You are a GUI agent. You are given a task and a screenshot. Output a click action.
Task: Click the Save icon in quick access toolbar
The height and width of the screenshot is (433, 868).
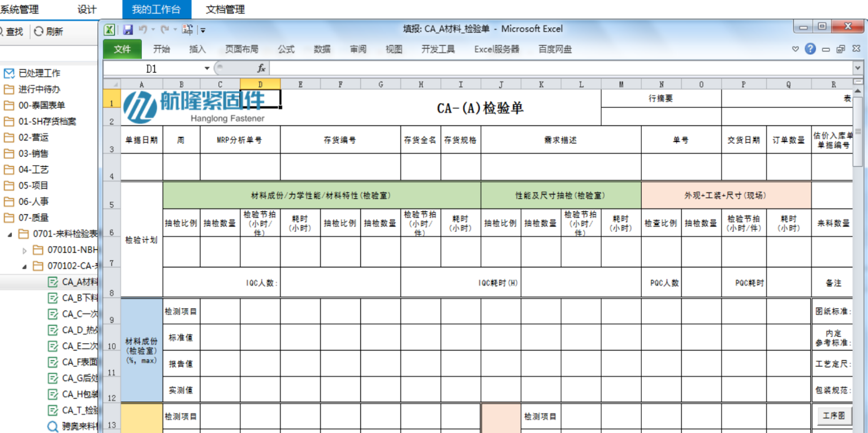128,29
